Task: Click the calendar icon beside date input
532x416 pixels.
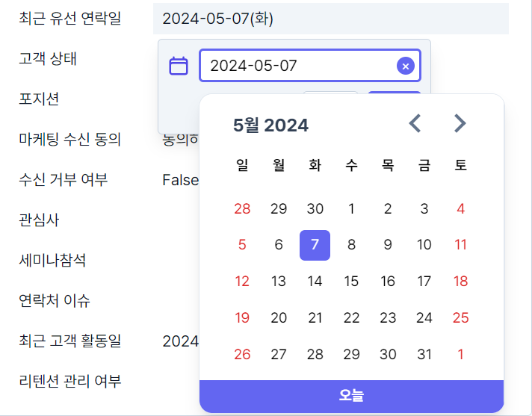Action: (179, 66)
